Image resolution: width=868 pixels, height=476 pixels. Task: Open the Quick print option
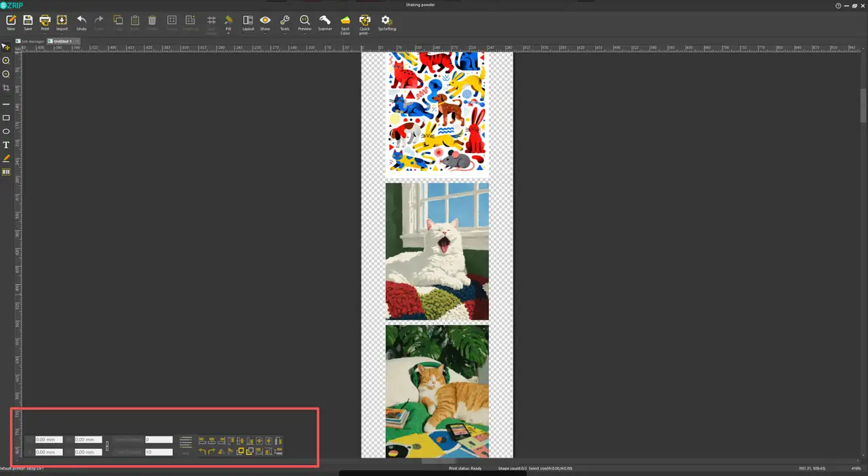pyautogui.click(x=365, y=24)
